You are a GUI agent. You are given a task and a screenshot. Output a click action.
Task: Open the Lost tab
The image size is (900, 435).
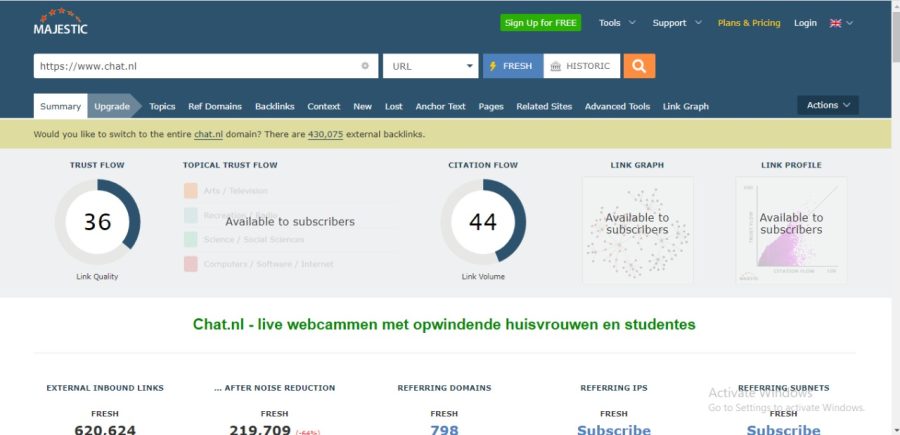(x=394, y=106)
